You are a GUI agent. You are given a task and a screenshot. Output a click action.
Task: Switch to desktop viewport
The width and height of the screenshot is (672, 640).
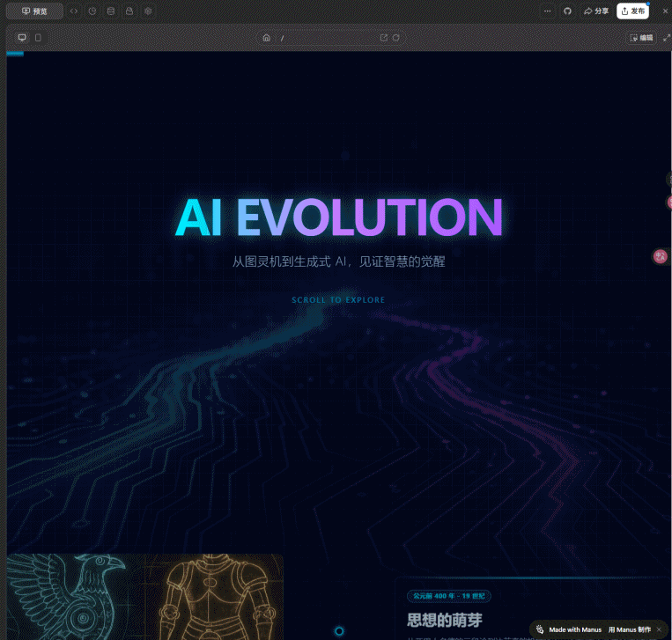click(x=22, y=38)
